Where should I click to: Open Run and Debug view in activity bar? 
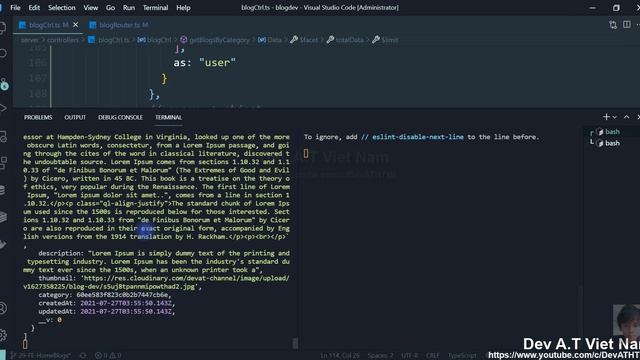3,109
